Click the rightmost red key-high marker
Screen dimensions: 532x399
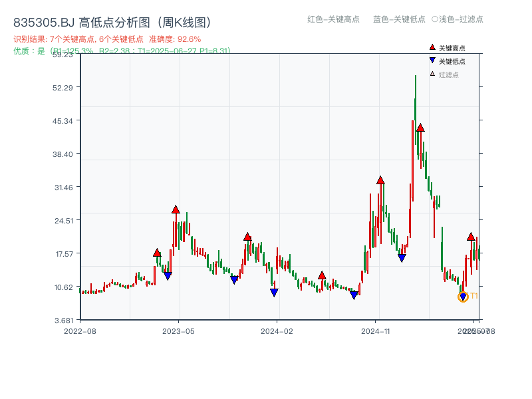(x=471, y=236)
